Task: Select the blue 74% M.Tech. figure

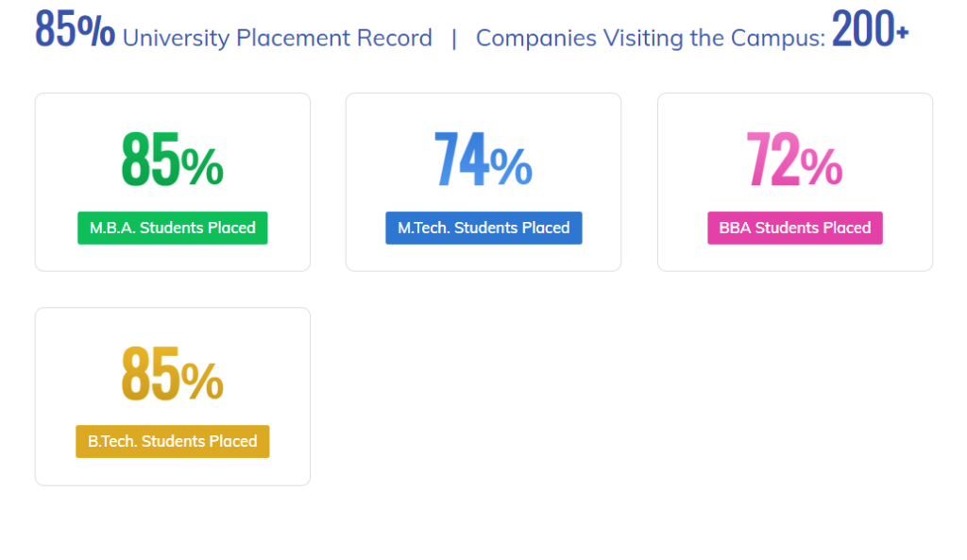Action: click(x=483, y=160)
